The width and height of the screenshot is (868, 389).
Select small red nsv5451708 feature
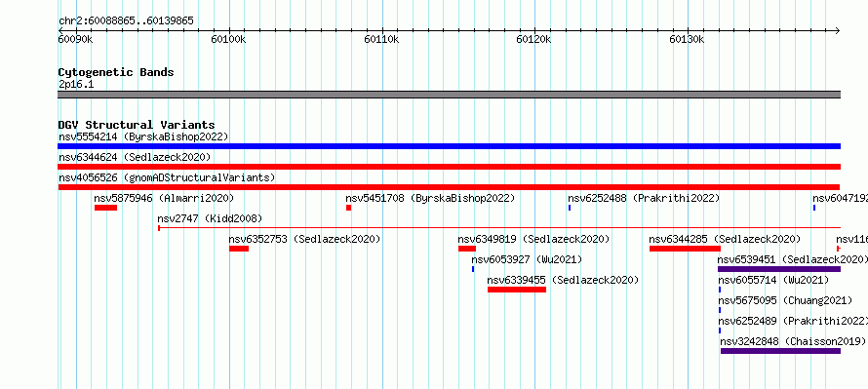(348, 208)
